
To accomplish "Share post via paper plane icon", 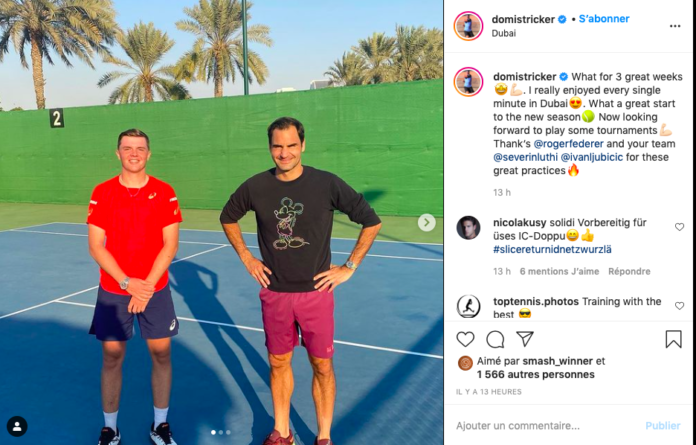I will point(525,339).
